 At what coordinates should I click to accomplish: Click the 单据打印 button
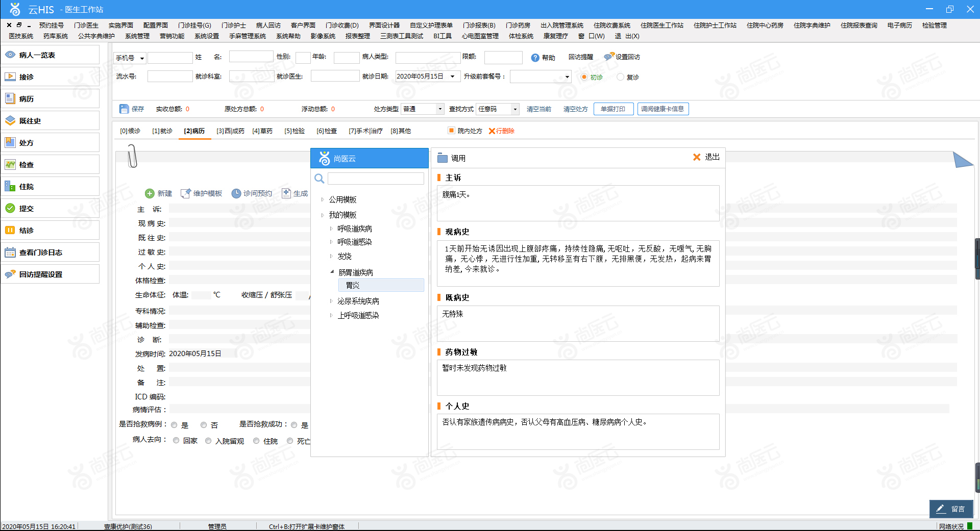click(x=614, y=109)
